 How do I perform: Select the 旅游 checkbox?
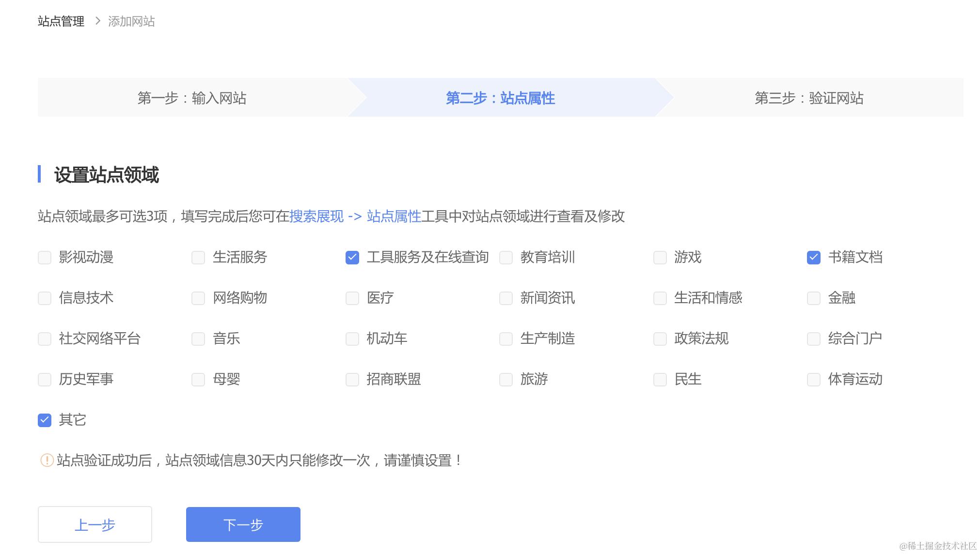point(506,380)
